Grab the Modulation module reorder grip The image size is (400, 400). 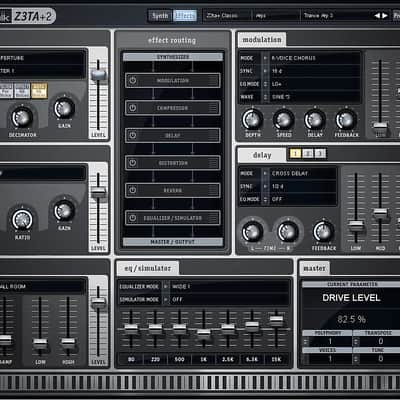tap(212, 81)
